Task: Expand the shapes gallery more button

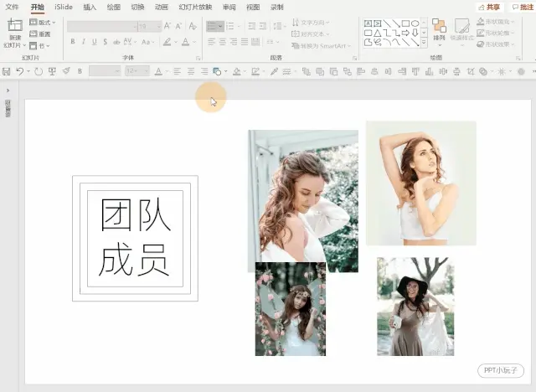Action: click(x=424, y=43)
